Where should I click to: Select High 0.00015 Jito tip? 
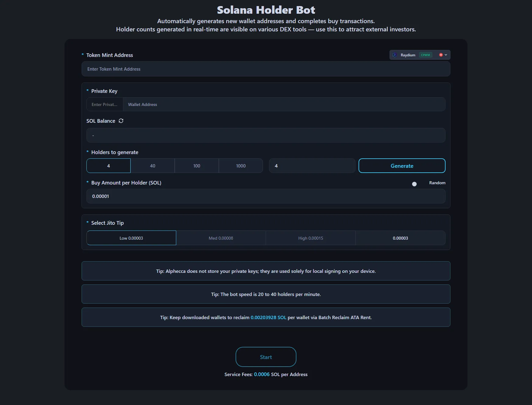[310, 238]
